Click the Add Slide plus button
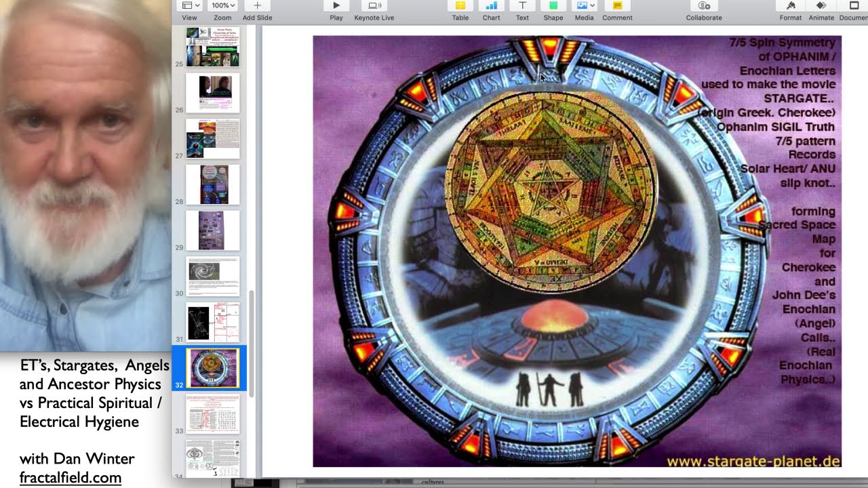This screenshot has width=868, height=488. [x=257, y=6]
